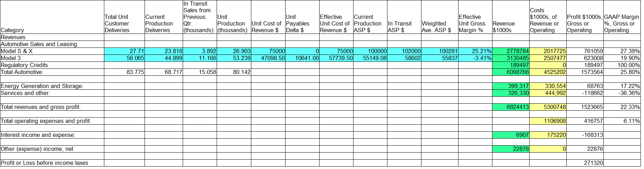
Task: Select Unit Production (thousands) header
Action: coord(232,24)
